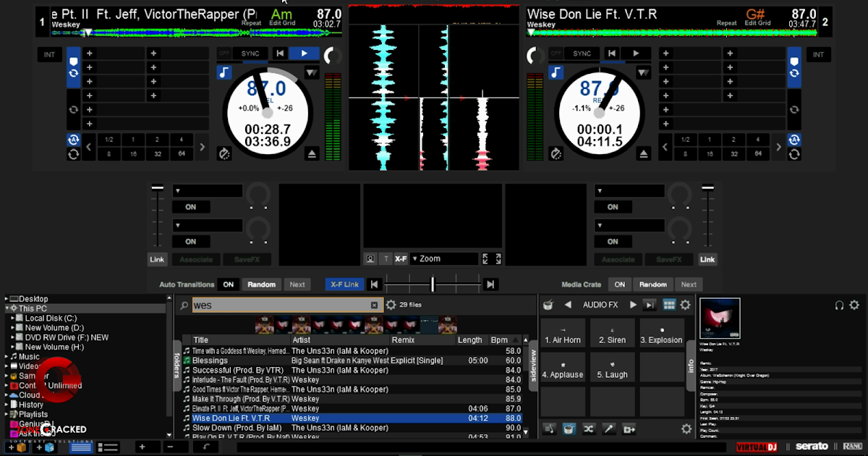Jump to start on left deck

pos(279,53)
